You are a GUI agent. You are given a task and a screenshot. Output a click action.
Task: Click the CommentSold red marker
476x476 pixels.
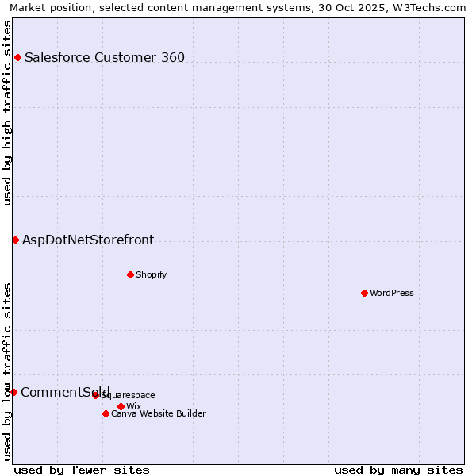click(13, 392)
